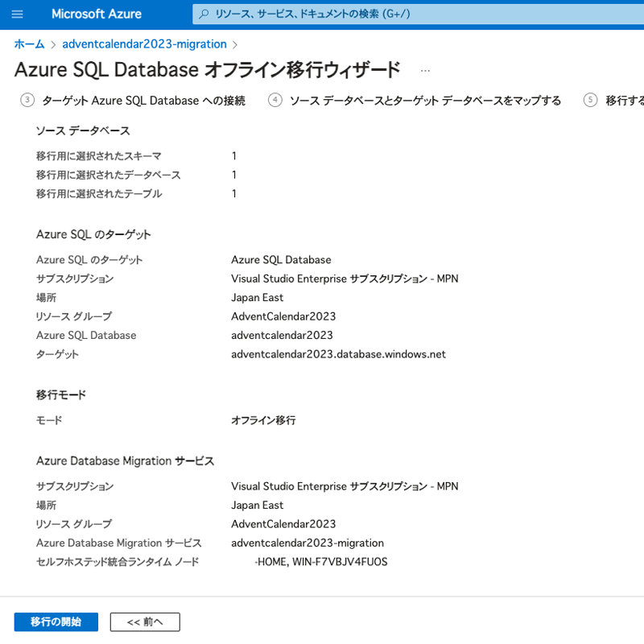Click the step 5 circle number icon
Image resolution: width=644 pixels, height=644 pixels.
pos(591,100)
